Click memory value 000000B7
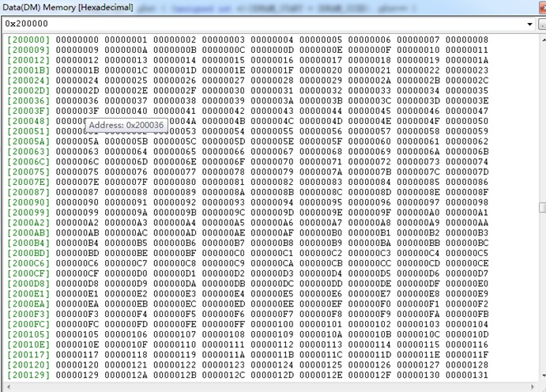Image resolution: width=546 pixels, height=392 pixels. (223, 243)
